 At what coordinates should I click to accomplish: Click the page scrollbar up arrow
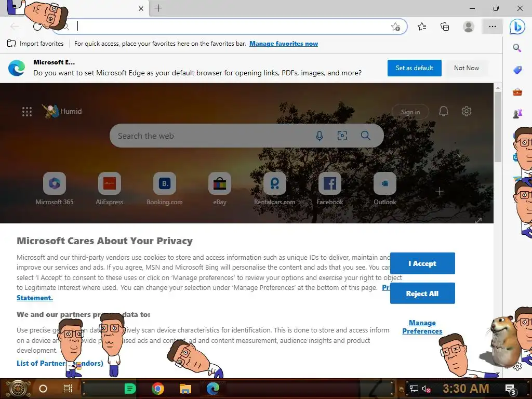[498, 87]
